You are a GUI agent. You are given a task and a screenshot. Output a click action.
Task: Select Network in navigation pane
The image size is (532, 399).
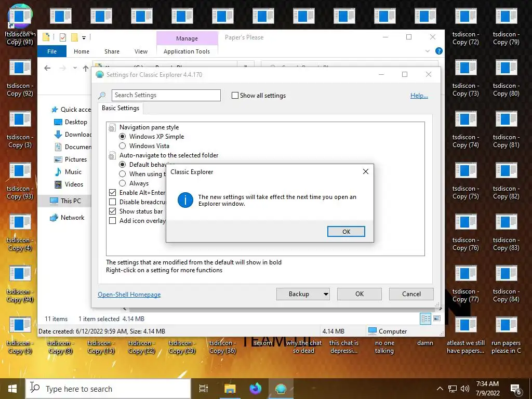[67, 218]
